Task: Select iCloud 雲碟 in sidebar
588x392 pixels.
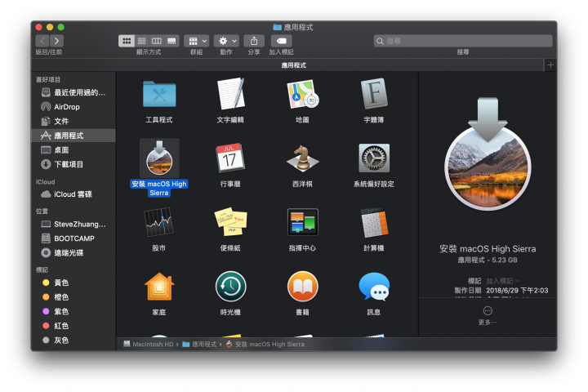Action: 73,194
